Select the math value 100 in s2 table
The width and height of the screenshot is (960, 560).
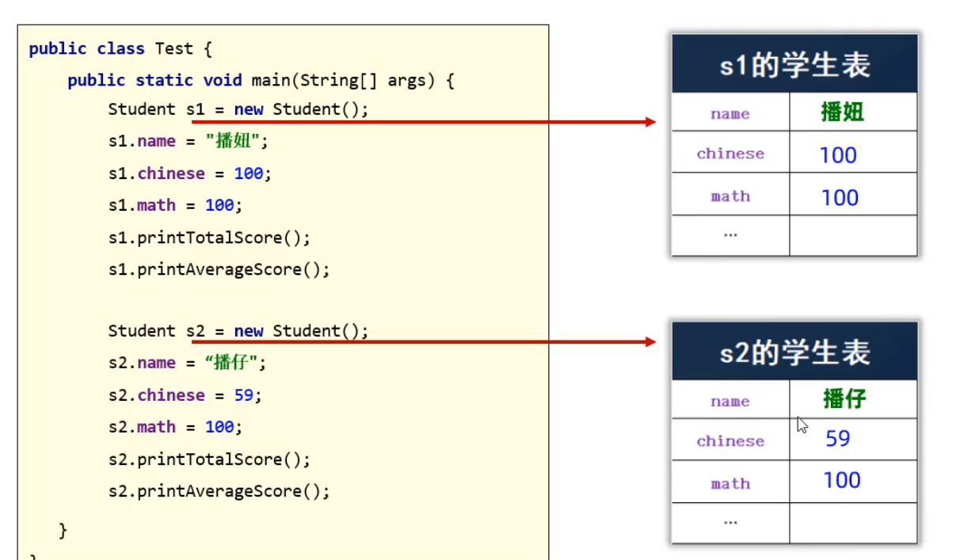[841, 480]
